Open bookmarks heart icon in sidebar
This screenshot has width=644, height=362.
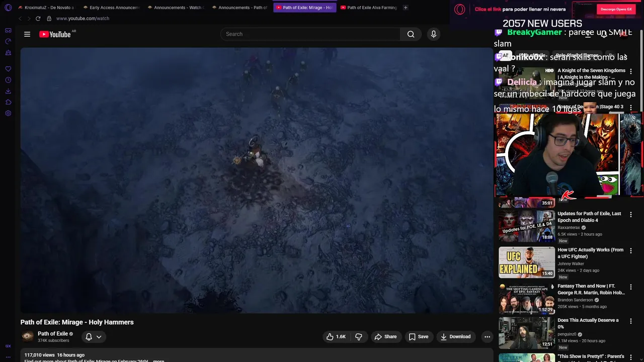[x=8, y=69]
